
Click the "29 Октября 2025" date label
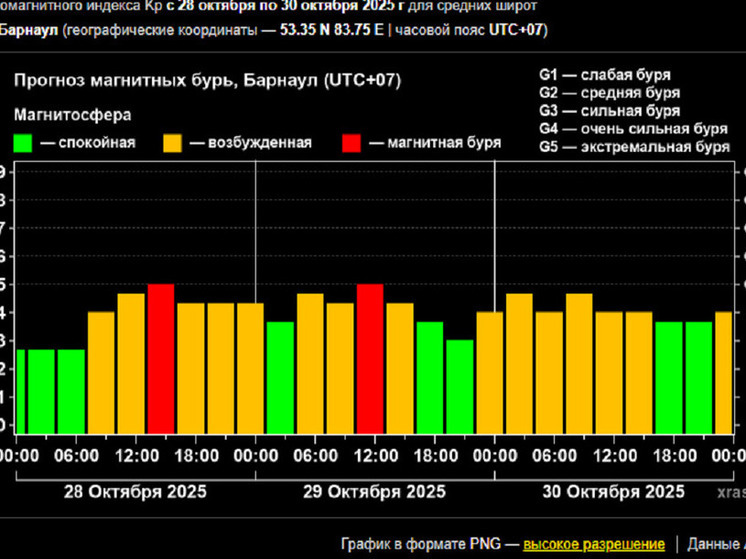(x=374, y=492)
